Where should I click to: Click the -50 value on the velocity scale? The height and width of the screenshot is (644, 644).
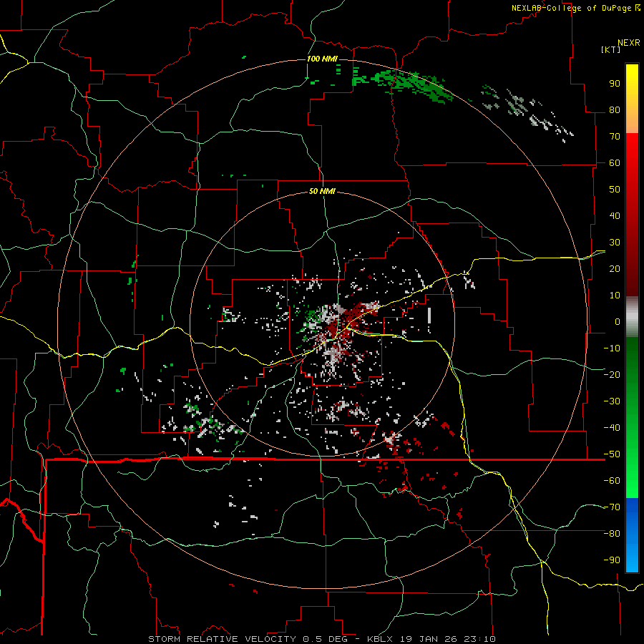(x=612, y=454)
